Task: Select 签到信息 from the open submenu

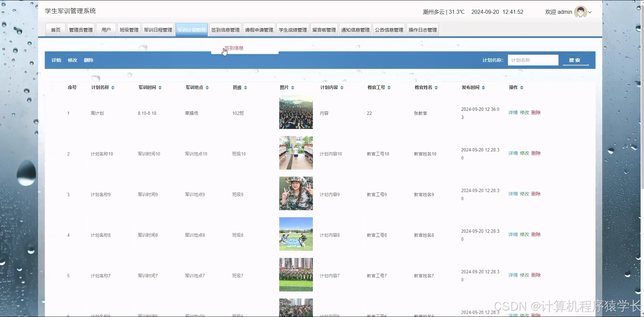Action: point(234,48)
